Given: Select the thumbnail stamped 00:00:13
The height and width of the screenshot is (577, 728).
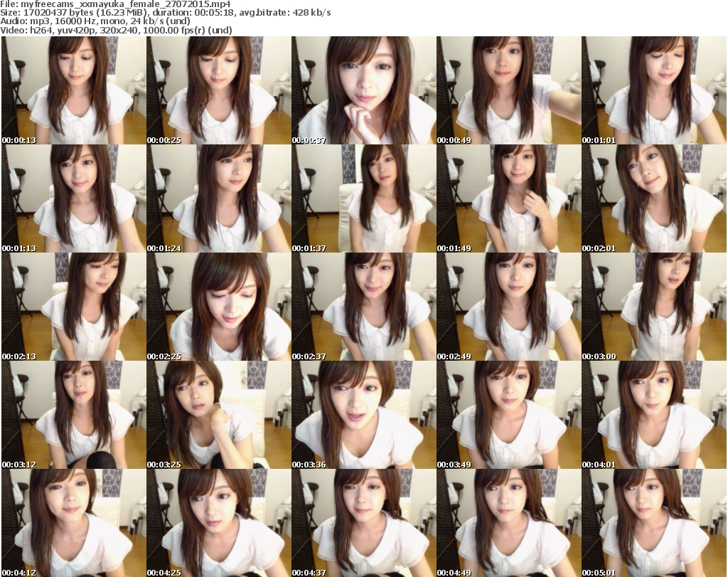Looking at the screenshot, I should click(73, 90).
